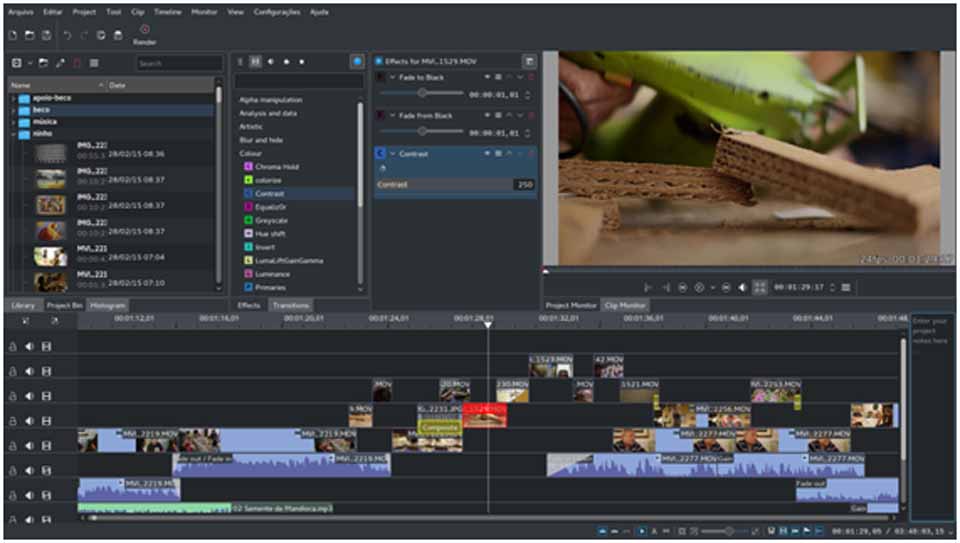Switch to the Transitions tab

[x=289, y=305]
